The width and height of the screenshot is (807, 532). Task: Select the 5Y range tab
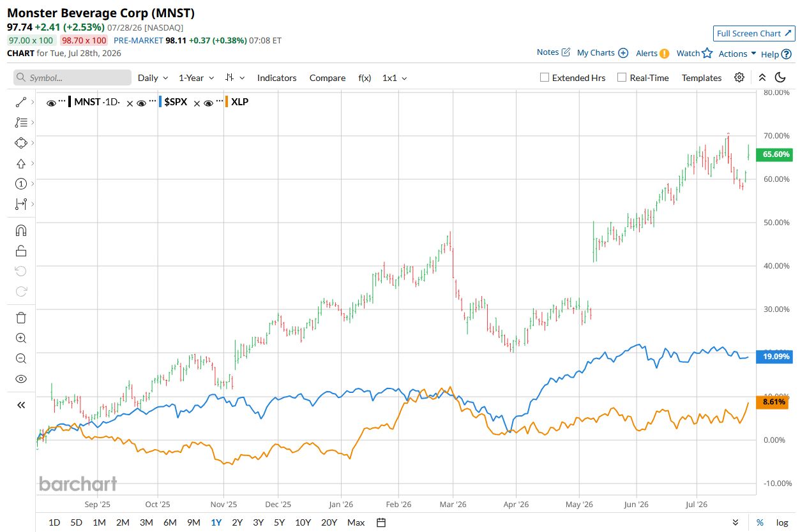(x=279, y=522)
